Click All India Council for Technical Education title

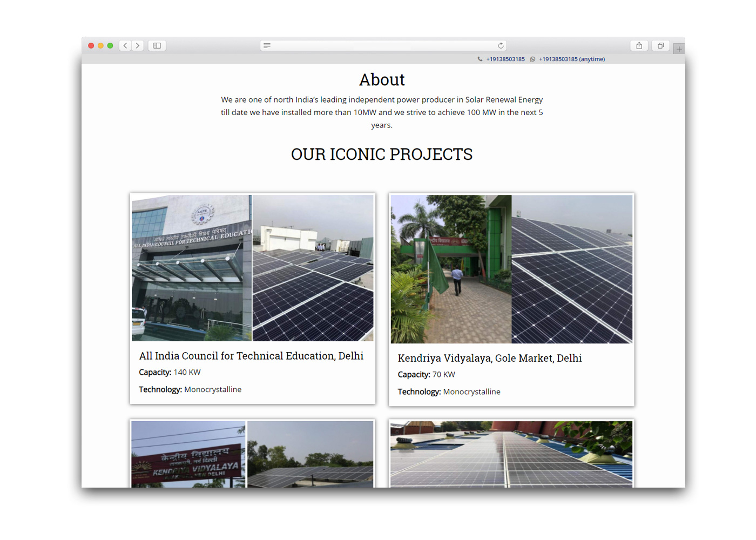(x=251, y=356)
